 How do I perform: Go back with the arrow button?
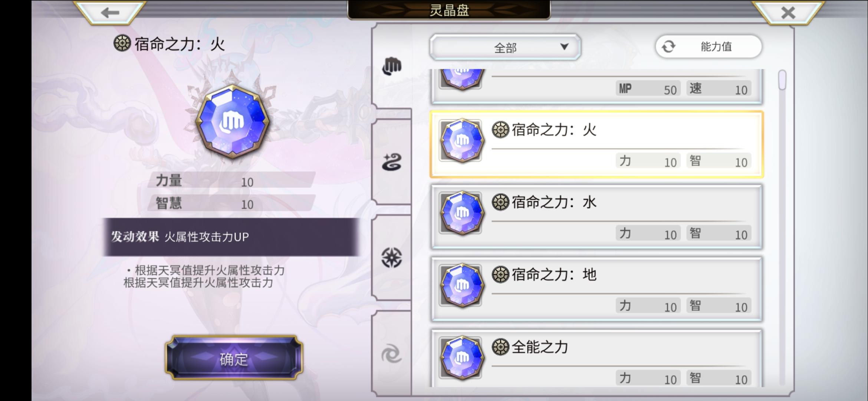point(110,12)
